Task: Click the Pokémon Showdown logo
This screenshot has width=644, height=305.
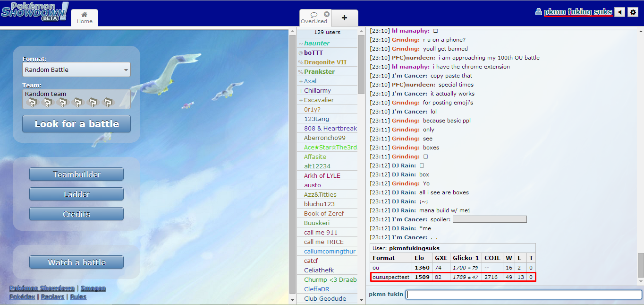Action: (34, 12)
